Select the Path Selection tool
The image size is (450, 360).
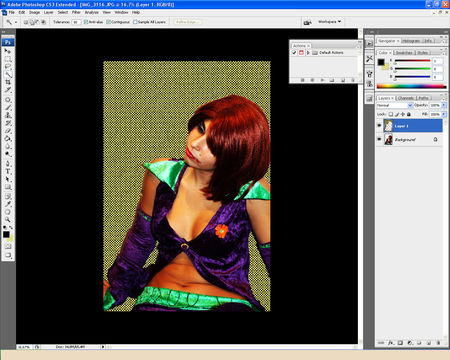point(8,179)
